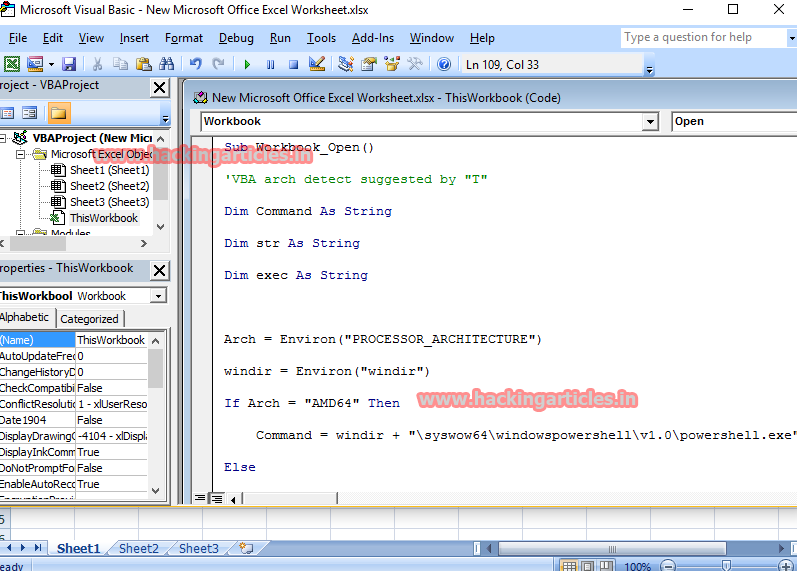Open the Add-Ins menu
The height and width of the screenshot is (571, 797).
(373, 38)
